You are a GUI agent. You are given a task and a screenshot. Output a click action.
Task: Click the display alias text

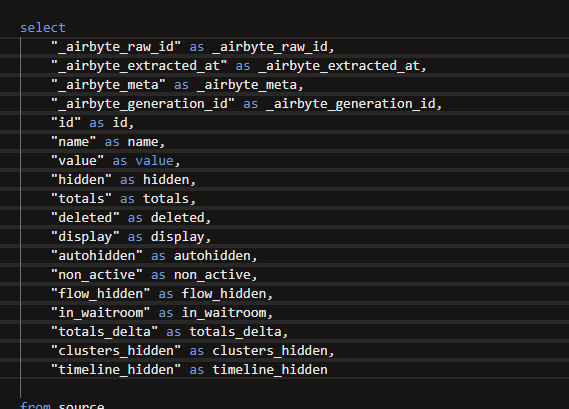tap(177, 237)
